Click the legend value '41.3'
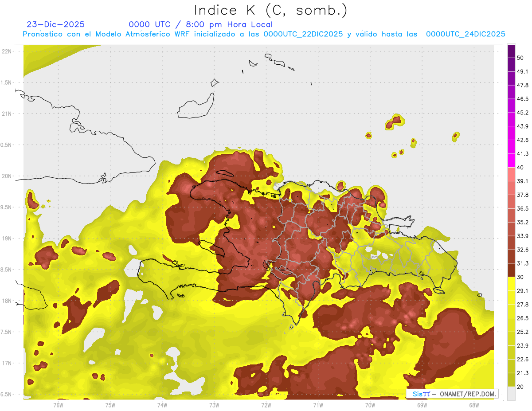The image size is (532, 411). coord(523,154)
